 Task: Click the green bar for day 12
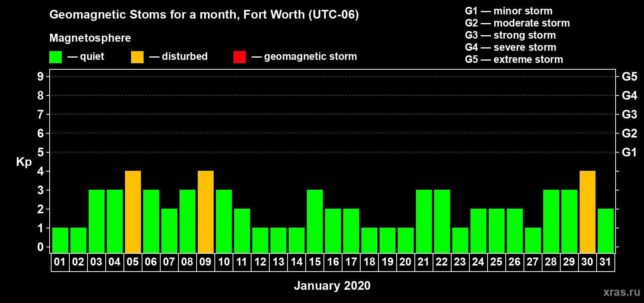point(260,241)
